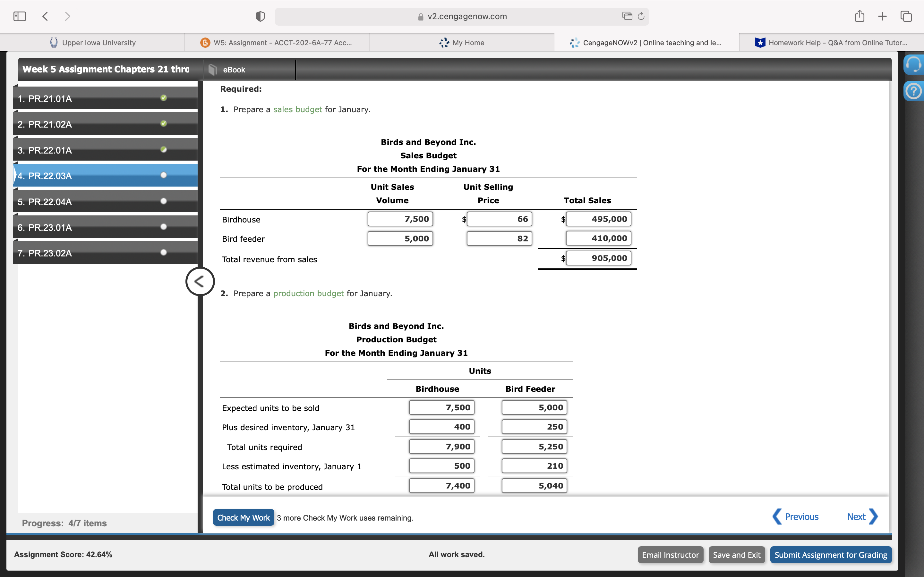
Task: Click the help question mark icon
Action: click(x=913, y=91)
